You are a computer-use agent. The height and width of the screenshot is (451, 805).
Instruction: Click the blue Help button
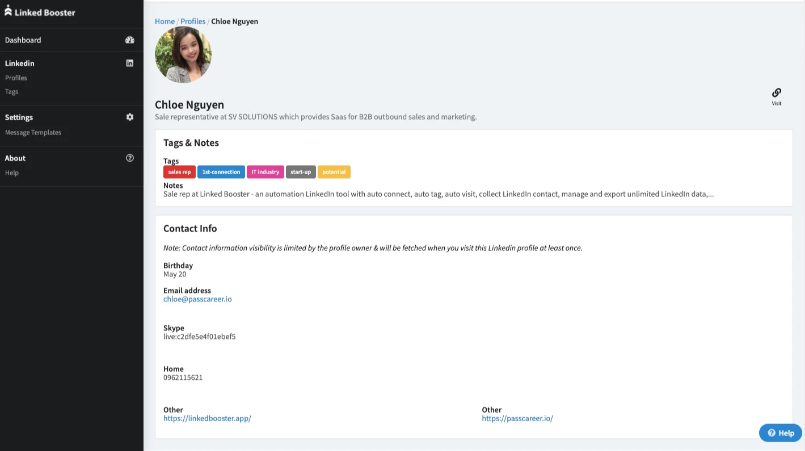coord(780,433)
